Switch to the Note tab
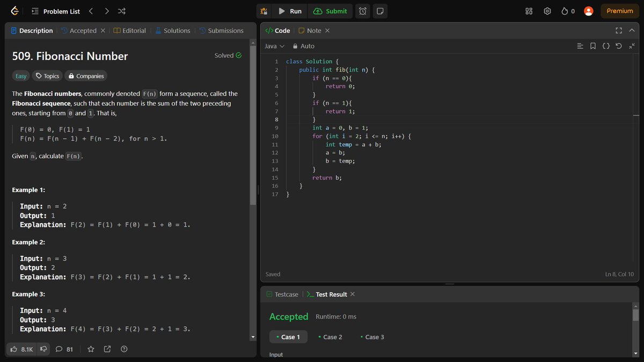Viewport: 644px width, 362px height. (x=310, y=31)
